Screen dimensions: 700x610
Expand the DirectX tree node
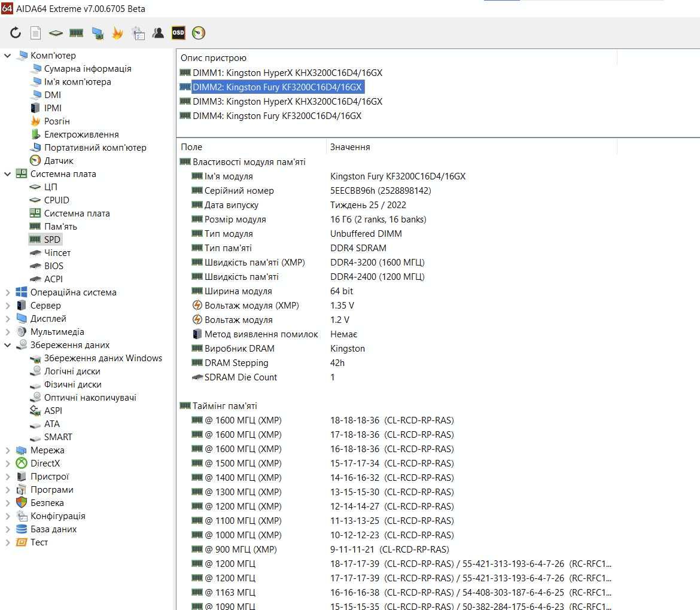click(x=8, y=463)
